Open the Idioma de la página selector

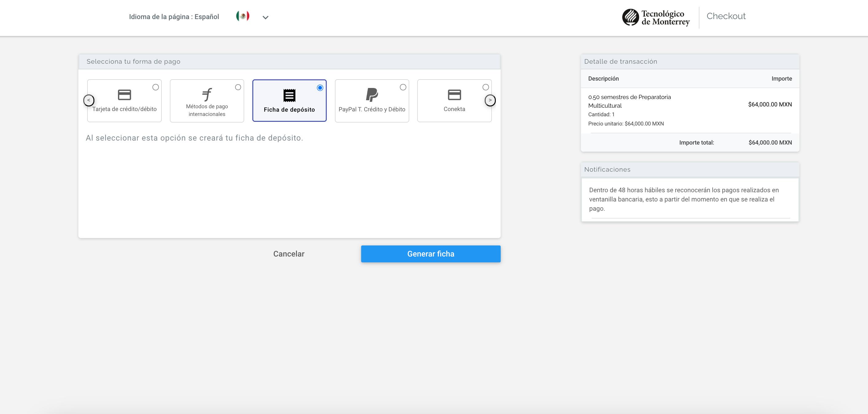click(174, 17)
